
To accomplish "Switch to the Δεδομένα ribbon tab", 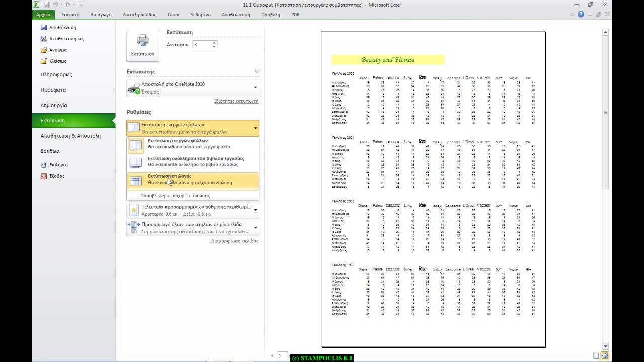I will tap(200, 15).
